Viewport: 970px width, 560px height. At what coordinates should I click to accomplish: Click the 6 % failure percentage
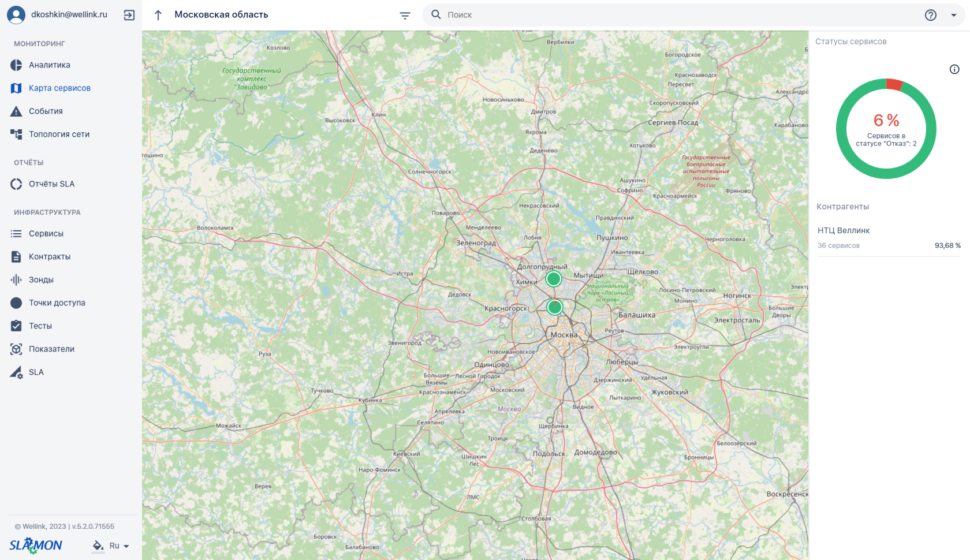[886, 121]
